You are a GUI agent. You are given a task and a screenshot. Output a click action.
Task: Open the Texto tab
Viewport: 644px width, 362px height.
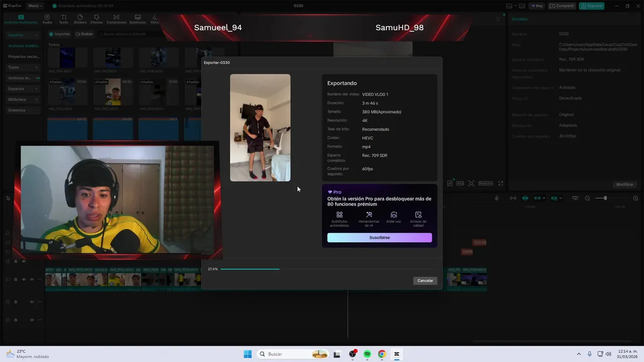click(x=63, y=20)
